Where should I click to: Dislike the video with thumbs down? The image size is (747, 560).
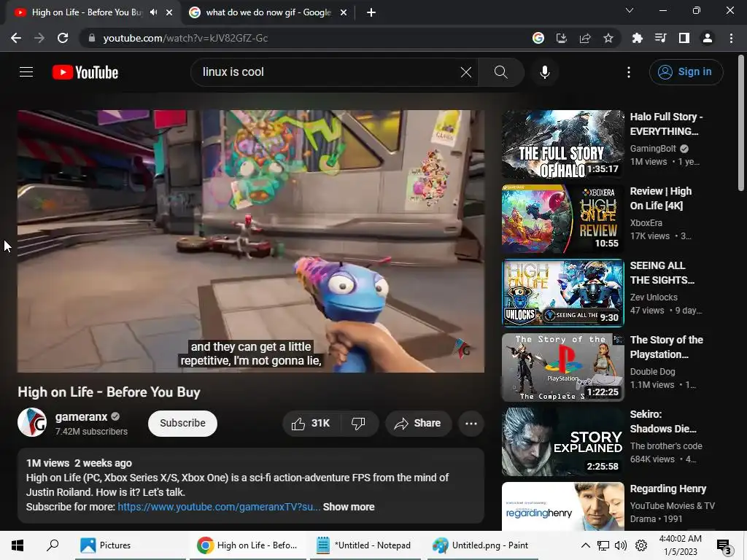point(358,424)
